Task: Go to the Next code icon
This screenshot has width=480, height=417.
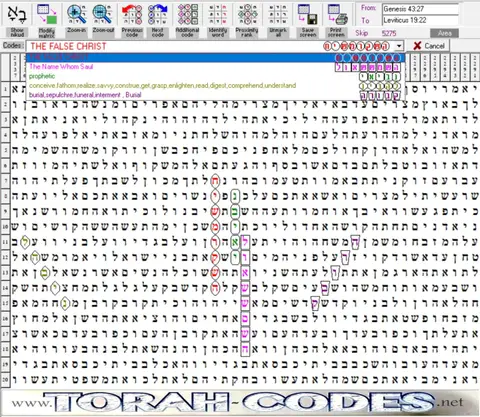Action: [x=158, y=14]
